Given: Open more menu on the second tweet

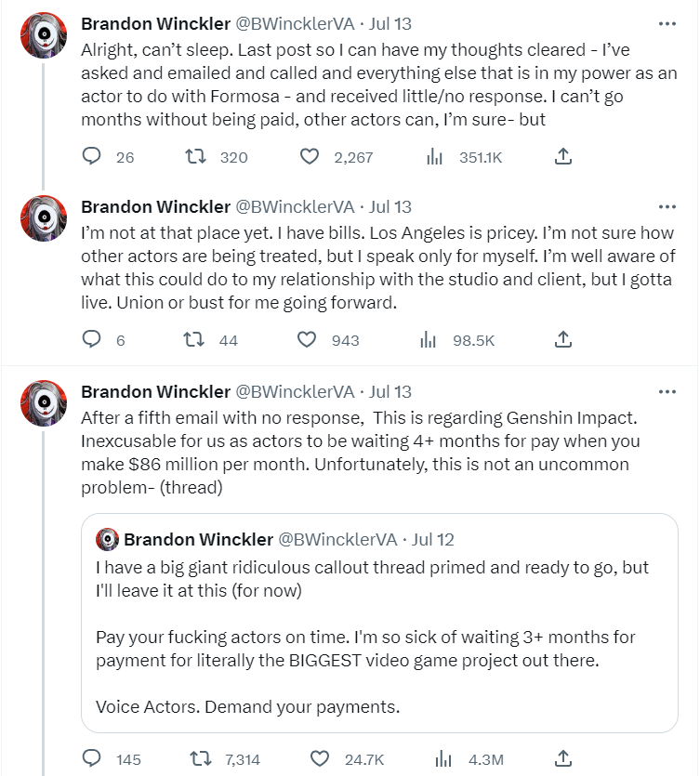Looking at the screenshot, I should 667,206.
